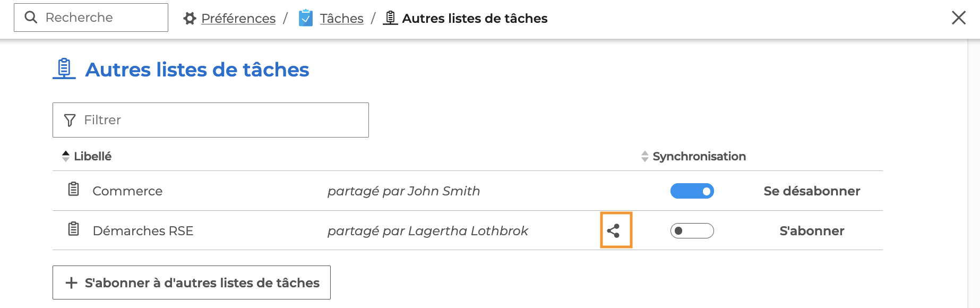Click clipboard icon in Autres listes breadcrumb
Viewport: 980px width, 308px height.
[390, 18]
